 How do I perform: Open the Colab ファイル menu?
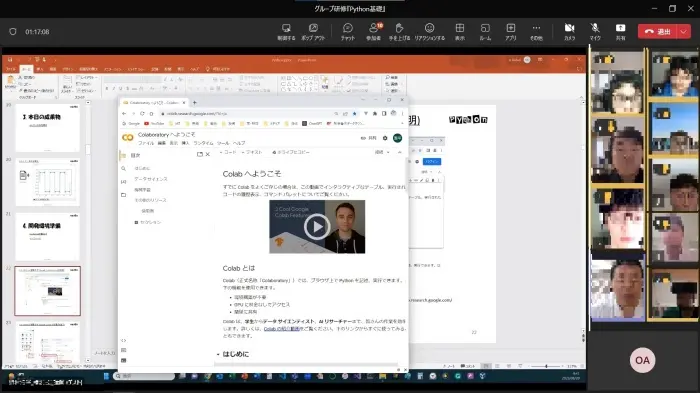(146, 143)
